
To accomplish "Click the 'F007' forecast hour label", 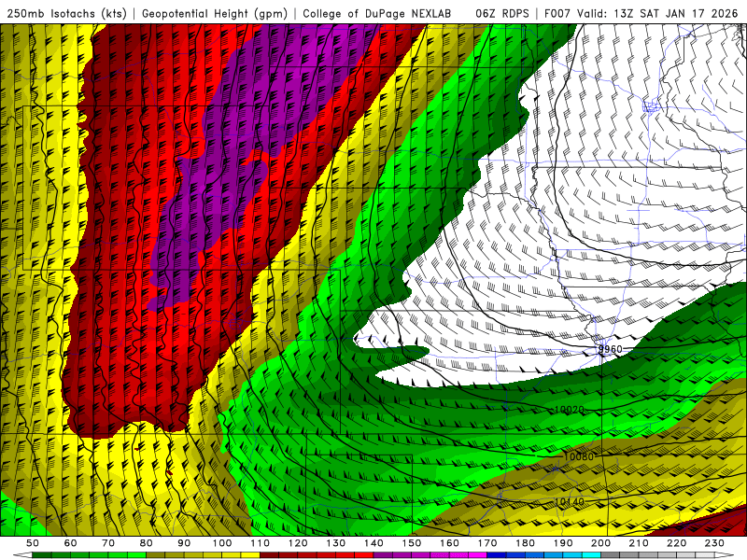I will 557,13.
